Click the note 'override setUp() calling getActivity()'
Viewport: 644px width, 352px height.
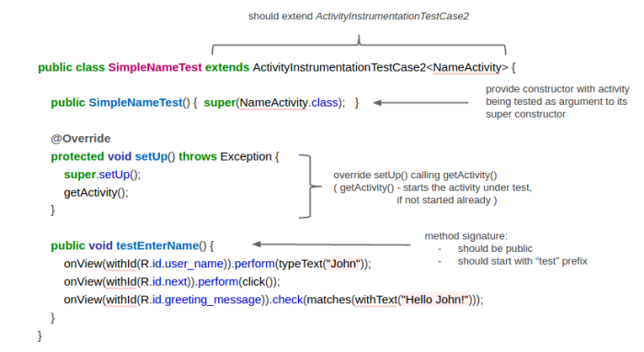415,176
